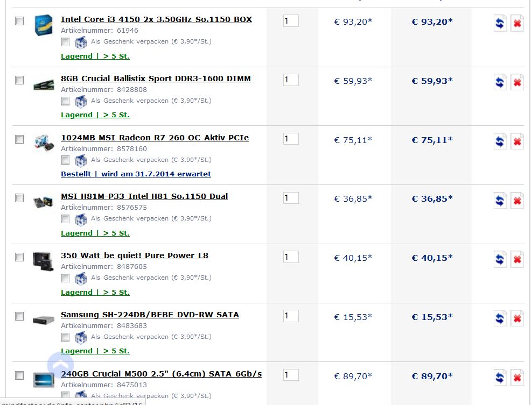Delete Samsung SH-224DB DVD-RW from cart
Viewport: 532px width, 405px height.
point(517,318)
